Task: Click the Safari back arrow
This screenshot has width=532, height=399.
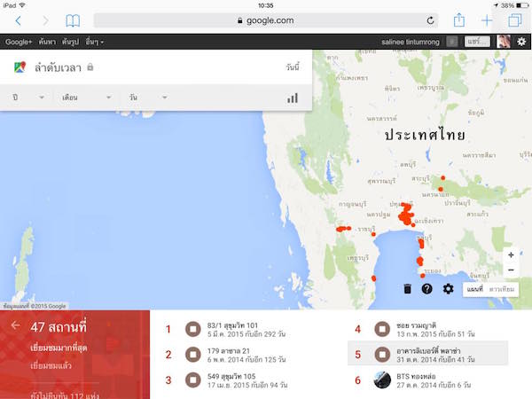Action: (x=18, y=20)
